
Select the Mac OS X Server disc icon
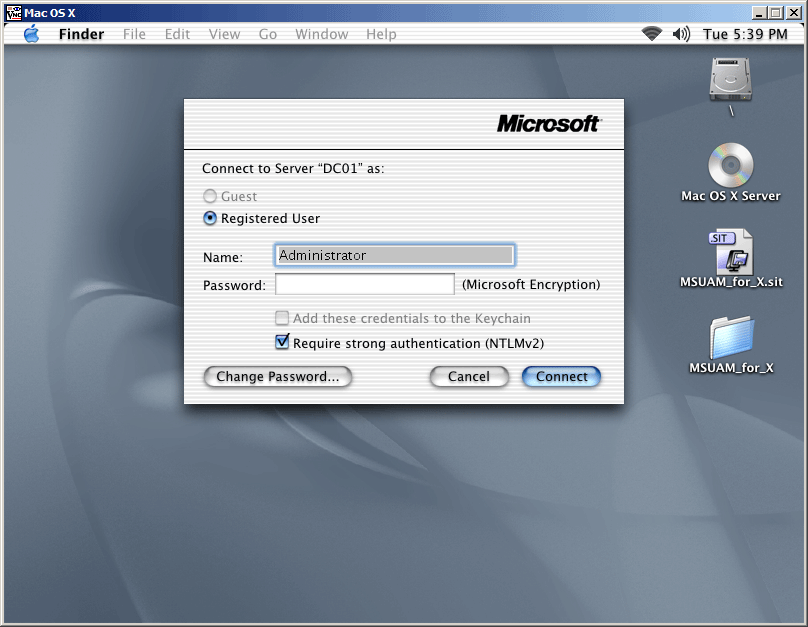tap(730, 165)
